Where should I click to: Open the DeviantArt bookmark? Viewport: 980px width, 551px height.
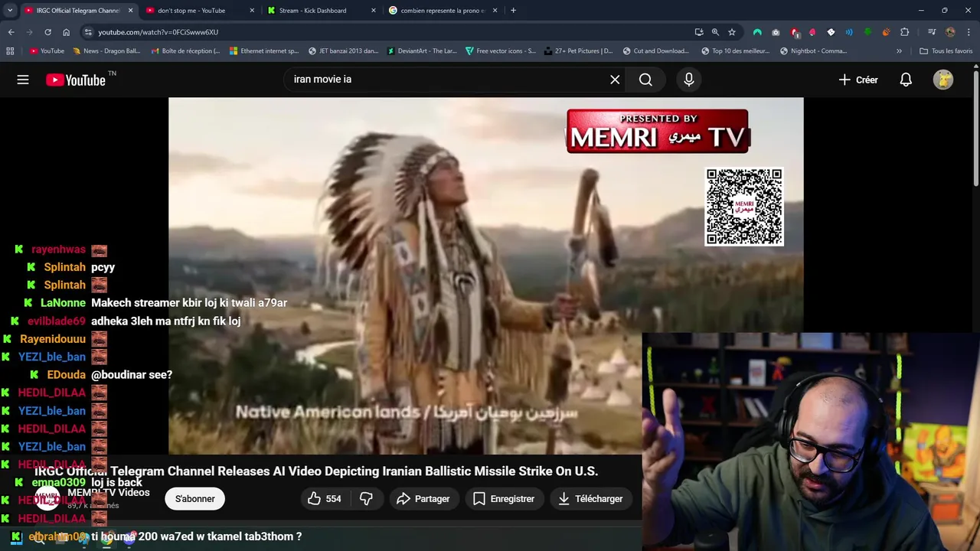click(422, 51)
